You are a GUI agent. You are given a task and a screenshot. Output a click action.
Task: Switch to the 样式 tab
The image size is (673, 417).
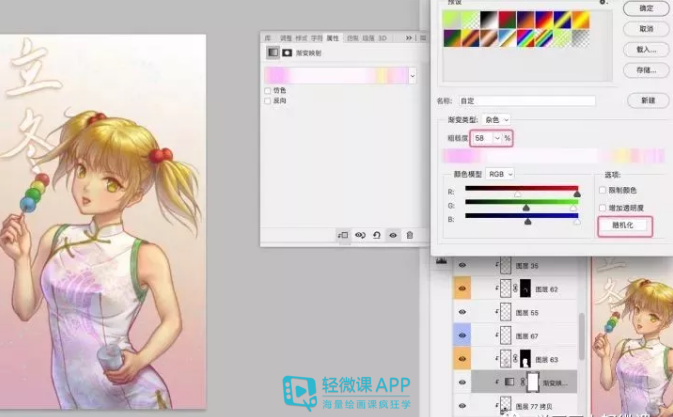301,38
